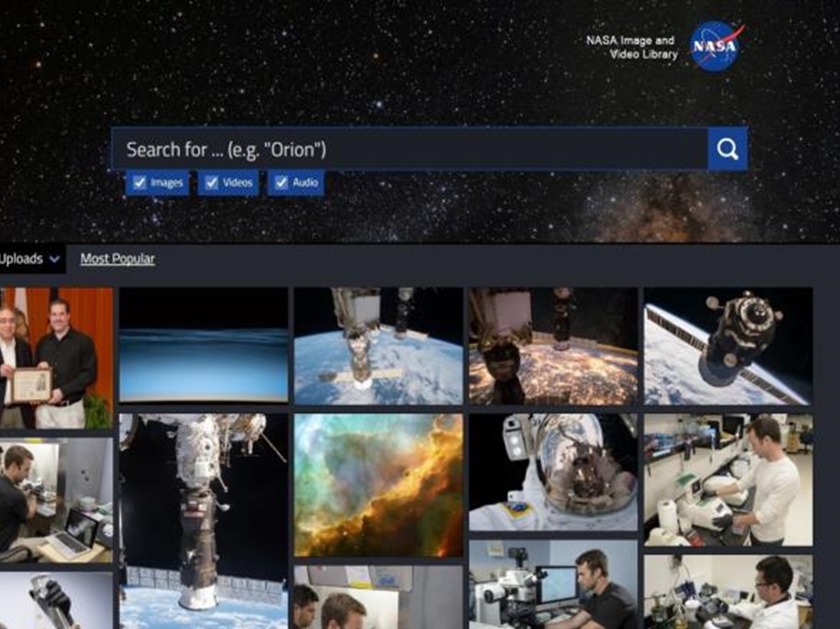This screenshot has width=840, height=629.
Task: Open the man at microscope workstation photo
Action: tap(553, 585)
